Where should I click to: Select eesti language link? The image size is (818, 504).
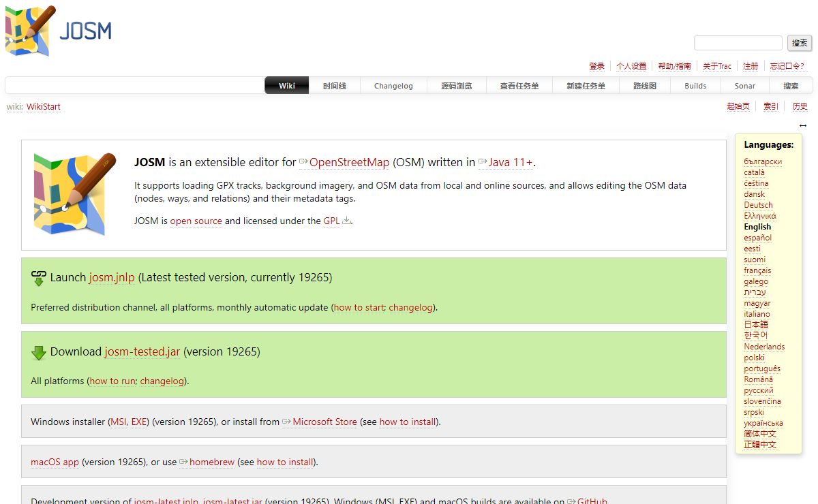752,249
